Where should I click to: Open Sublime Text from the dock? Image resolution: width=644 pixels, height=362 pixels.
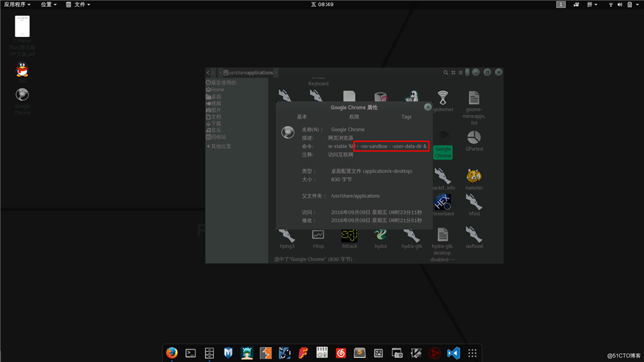pyautogui.click(x=360, y=353)
